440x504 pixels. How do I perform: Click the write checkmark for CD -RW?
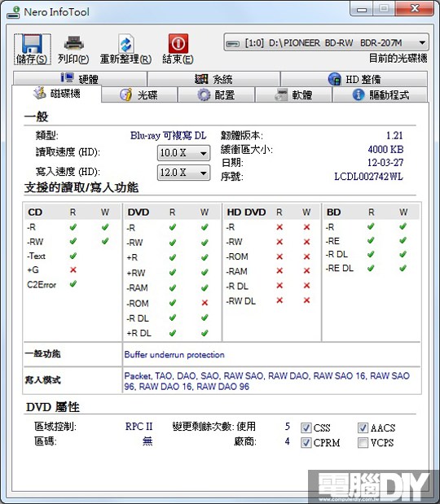pyautogui.click(x=105, y=241)
